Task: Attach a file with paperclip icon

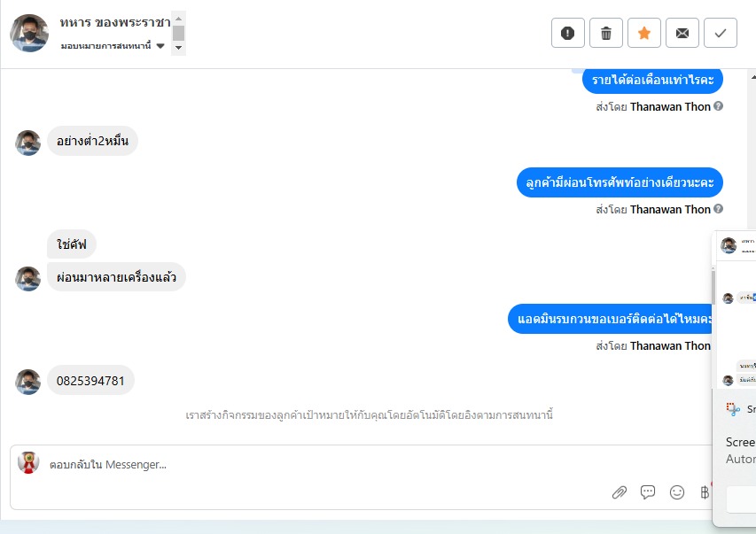Action: [620, 492]
